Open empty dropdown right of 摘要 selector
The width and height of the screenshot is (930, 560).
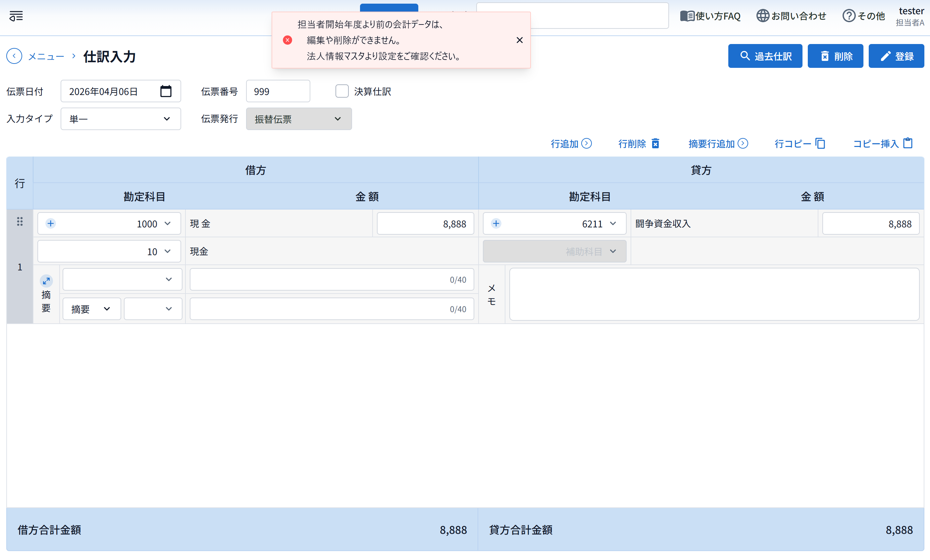[153, 309]
